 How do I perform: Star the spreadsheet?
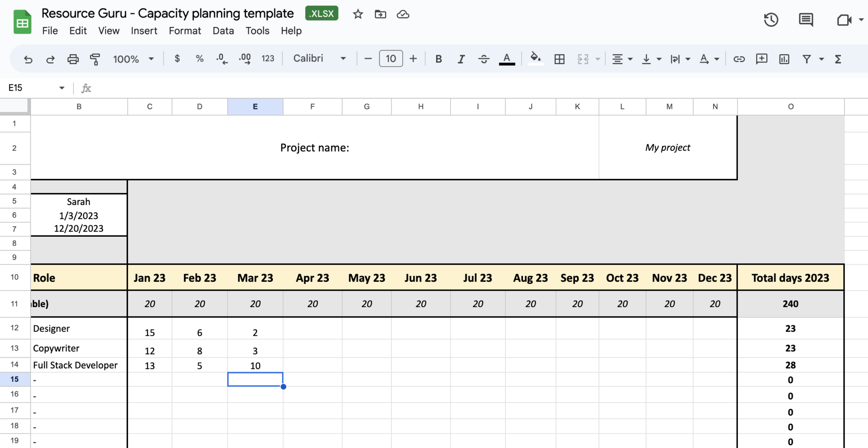(x=357, y=14)
